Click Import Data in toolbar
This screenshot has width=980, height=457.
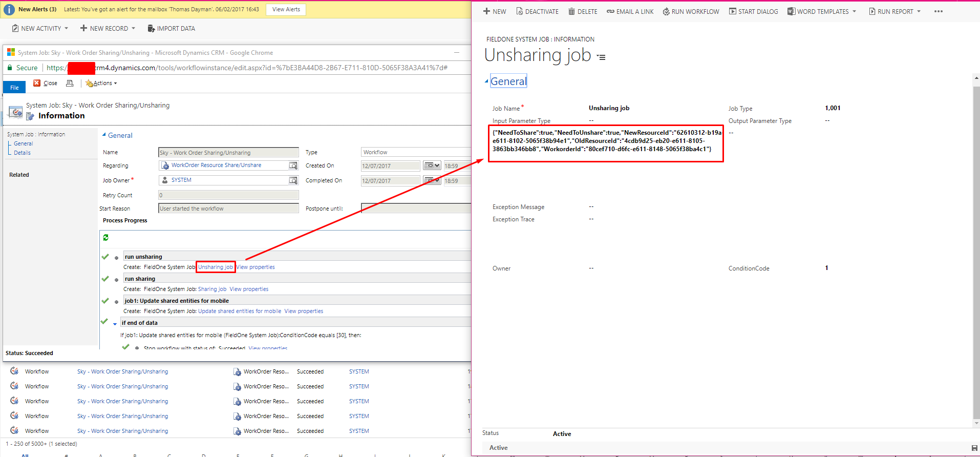171,28
